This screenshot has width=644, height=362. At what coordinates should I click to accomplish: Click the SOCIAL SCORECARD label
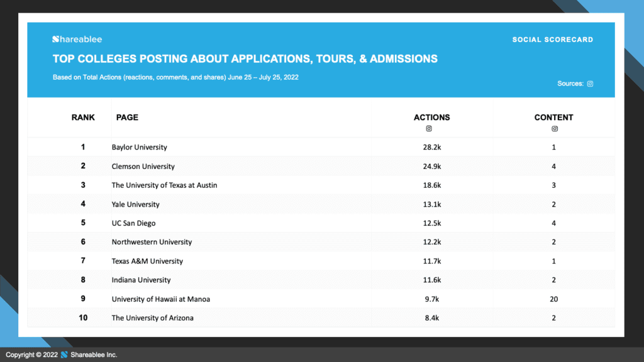click(552, 40)
